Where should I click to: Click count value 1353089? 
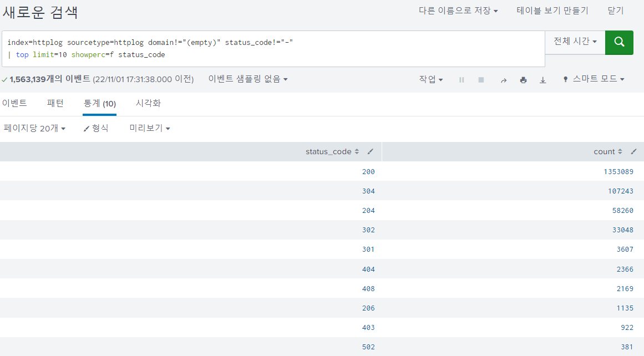click(618, 172)
